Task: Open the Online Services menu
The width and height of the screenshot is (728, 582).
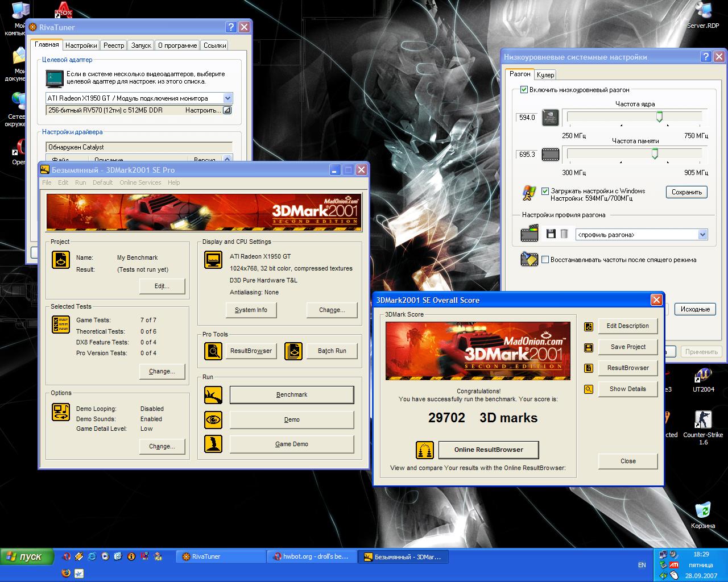Action: 140,182
